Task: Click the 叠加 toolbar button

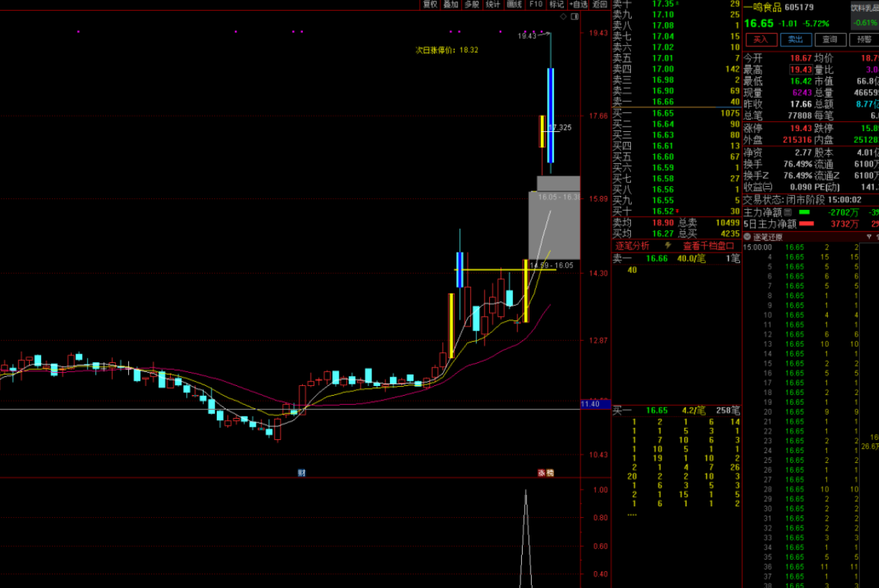Action: tap(451, 5)
